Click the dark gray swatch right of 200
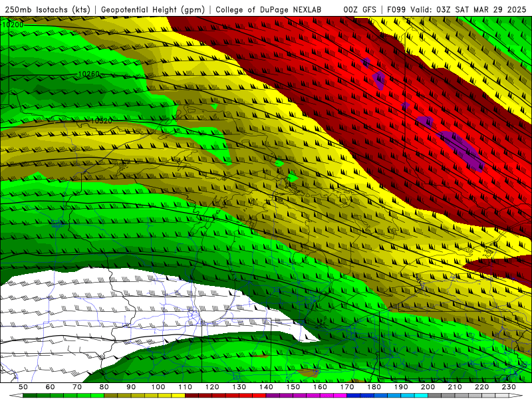This screenshot has width=532, height=399. pyautogui.click(x=435, y=396)
